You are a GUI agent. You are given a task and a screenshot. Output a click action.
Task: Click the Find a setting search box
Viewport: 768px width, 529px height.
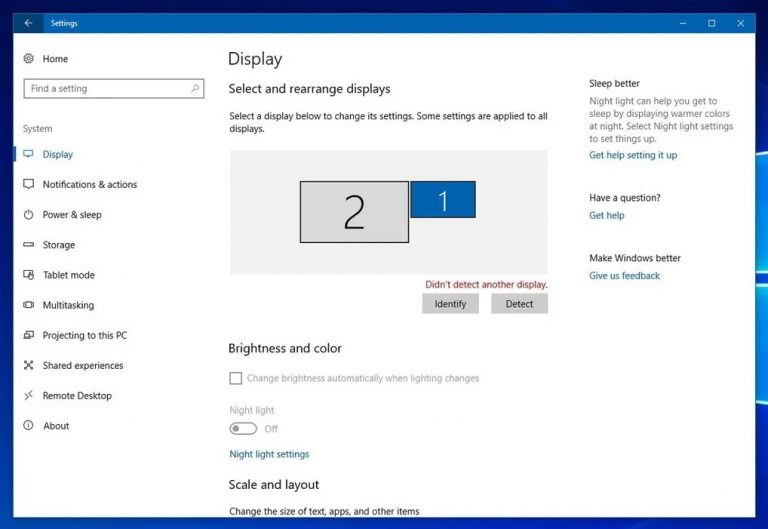coord(114,89)
